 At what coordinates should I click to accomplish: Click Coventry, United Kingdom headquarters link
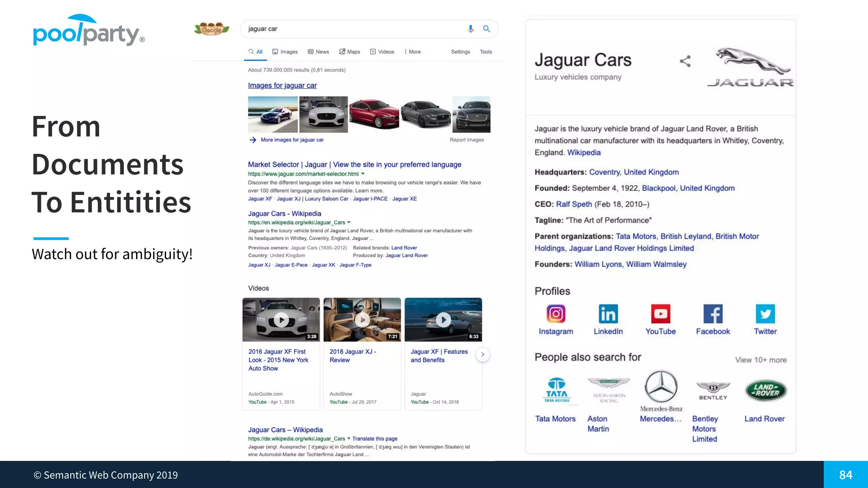click(634, 172)
